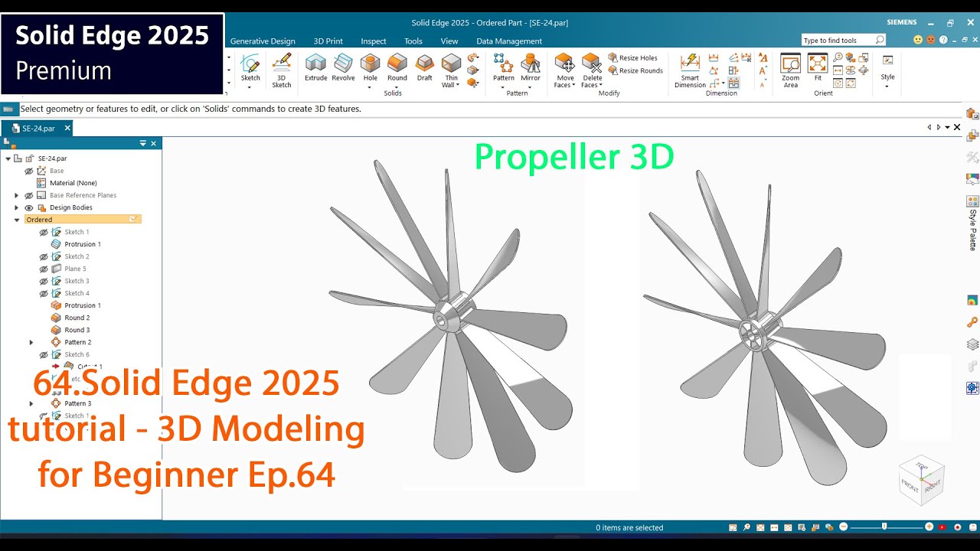Use the Mirror command
Screen dimensions: 980x551
[x=531, y=67]
